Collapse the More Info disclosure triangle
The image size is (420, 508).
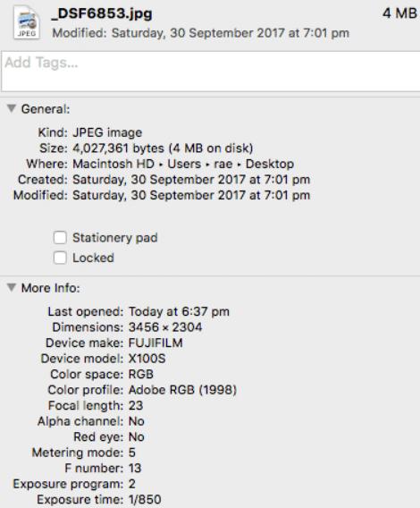[x=12, y=287]
